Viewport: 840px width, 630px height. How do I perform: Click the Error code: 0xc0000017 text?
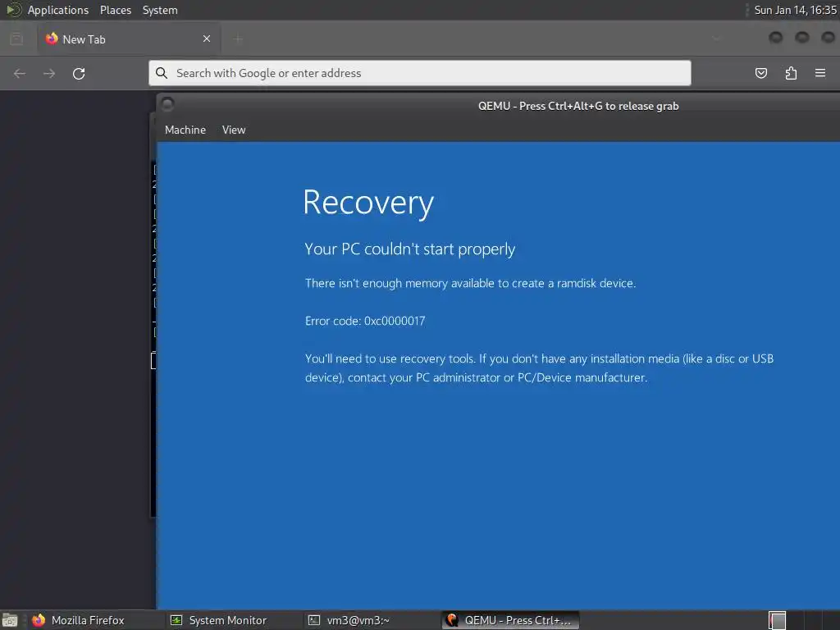click(x=365, y=321)
